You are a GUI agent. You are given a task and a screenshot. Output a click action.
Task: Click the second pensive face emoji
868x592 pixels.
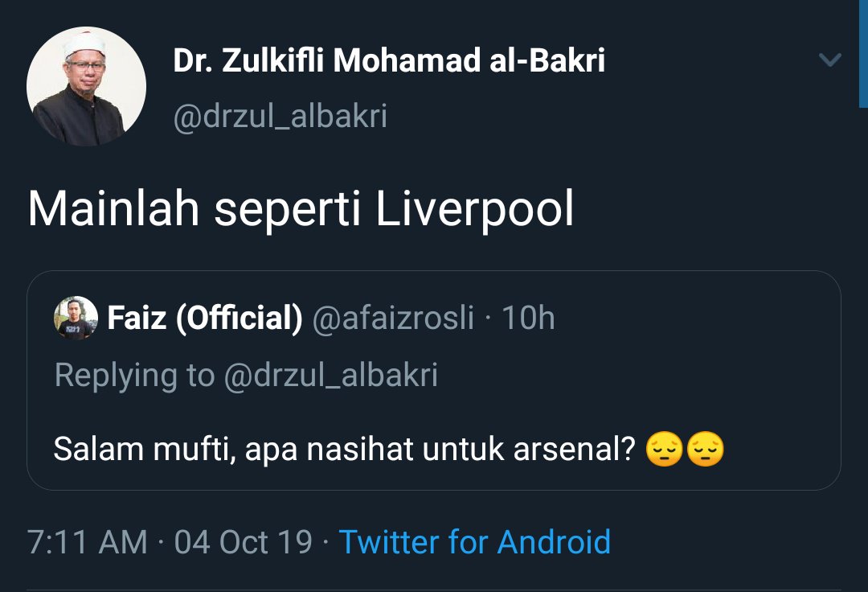coord(705,451)
